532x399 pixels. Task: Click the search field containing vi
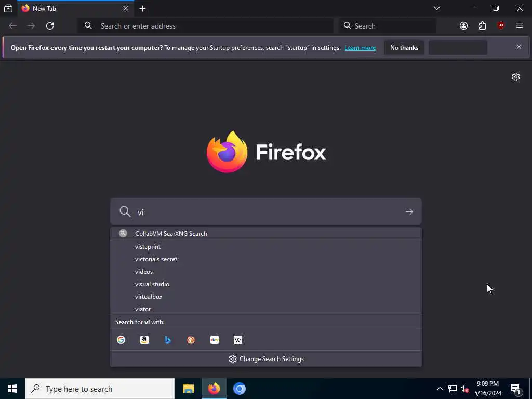[266, 212]
